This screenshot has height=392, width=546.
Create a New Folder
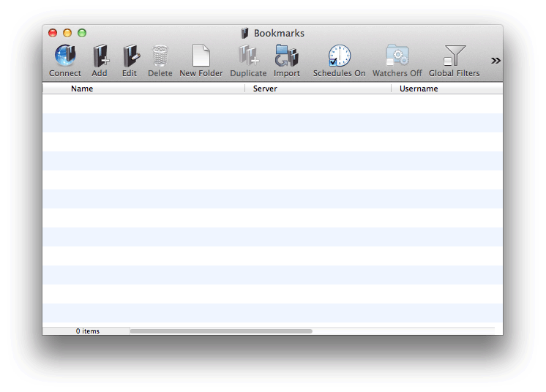tap(201, 56)
